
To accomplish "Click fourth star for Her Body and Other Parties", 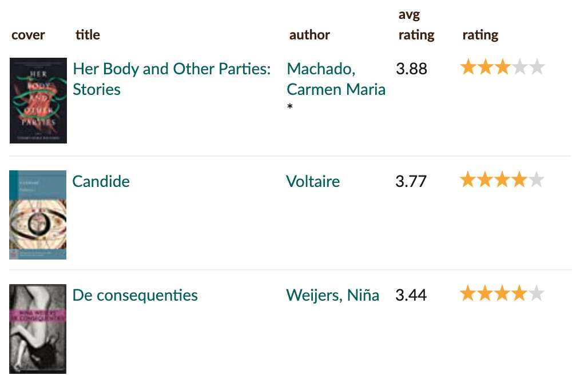I will tap(520, 67).
